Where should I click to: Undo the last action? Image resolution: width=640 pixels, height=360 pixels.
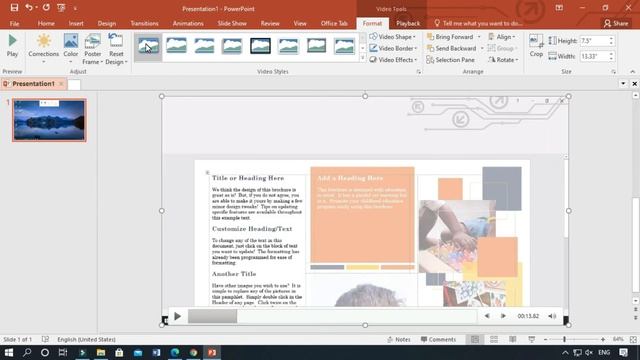(29, 7)
